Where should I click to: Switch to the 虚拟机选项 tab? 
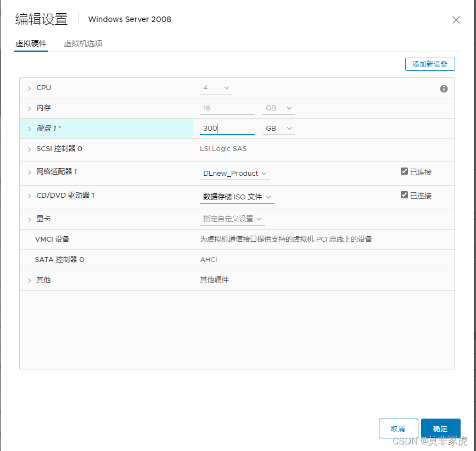[83, 44]
